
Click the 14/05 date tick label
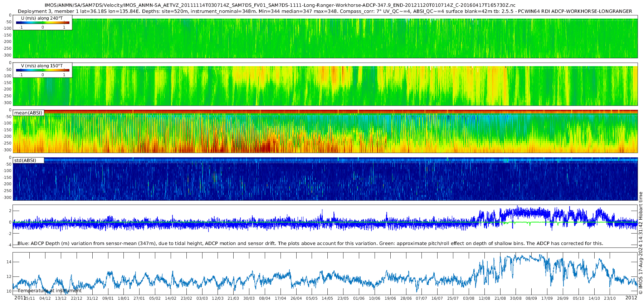click(x=327, y=298)
